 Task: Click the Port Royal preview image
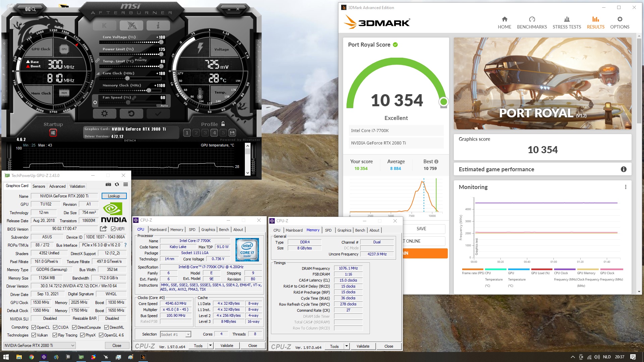[542, 83]
